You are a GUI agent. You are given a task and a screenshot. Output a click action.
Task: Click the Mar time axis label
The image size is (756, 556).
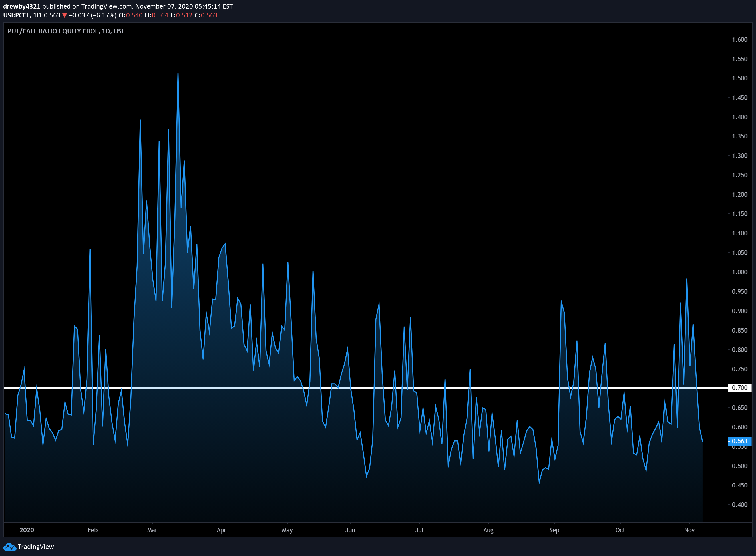pos(152,530)
